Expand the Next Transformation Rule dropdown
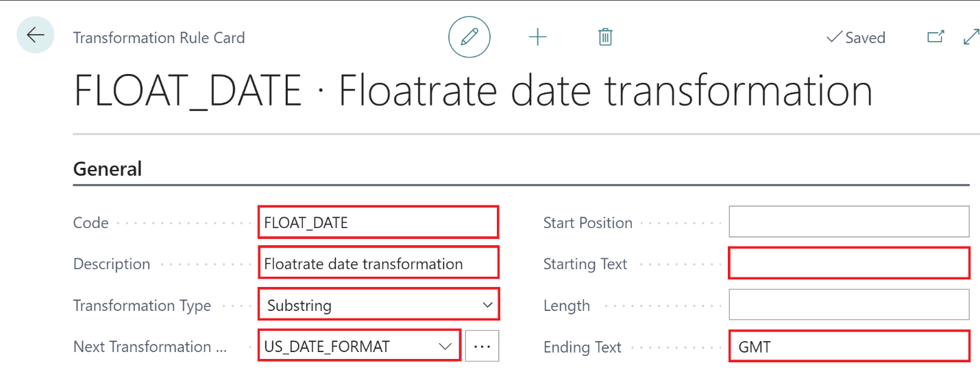 click(444, 347)
